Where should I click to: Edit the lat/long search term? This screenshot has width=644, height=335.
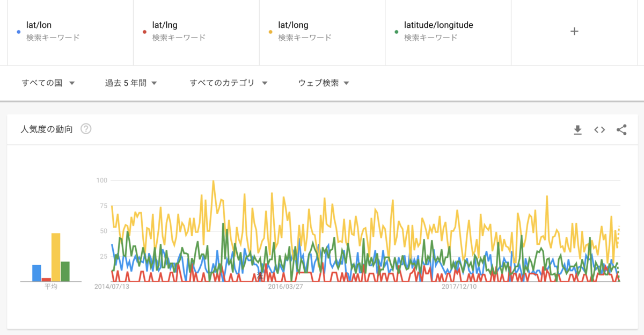[293, 25]
